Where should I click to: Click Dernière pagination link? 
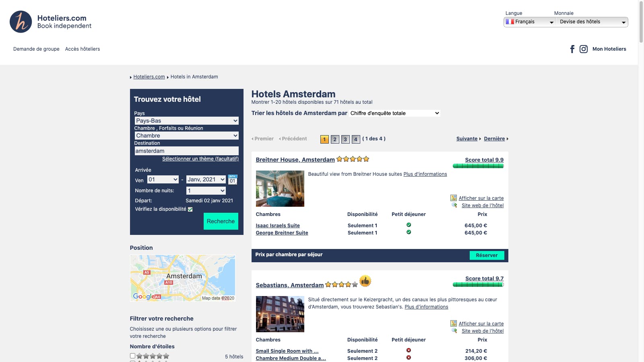494,139
